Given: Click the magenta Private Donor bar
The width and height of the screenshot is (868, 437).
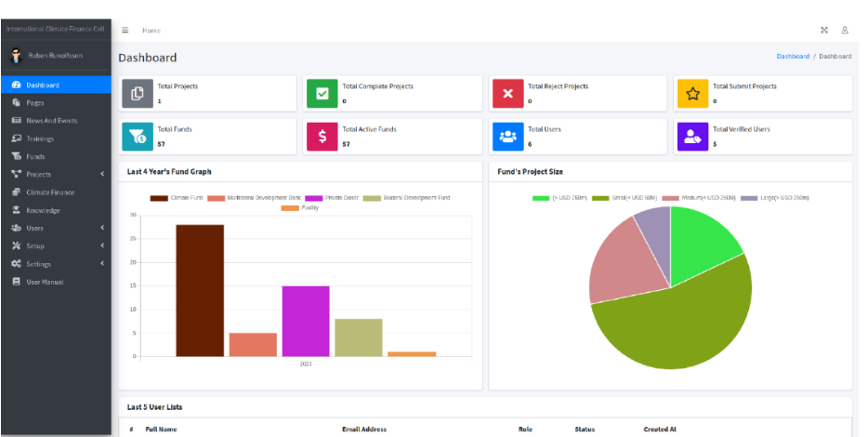Looking at the screenshot, I should 306,322.
